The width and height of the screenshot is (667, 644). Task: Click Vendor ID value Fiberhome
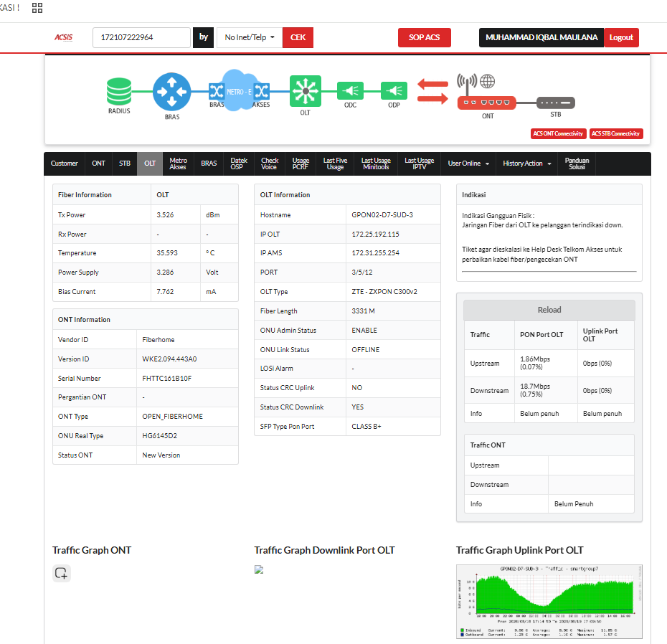tap(159, 340)
